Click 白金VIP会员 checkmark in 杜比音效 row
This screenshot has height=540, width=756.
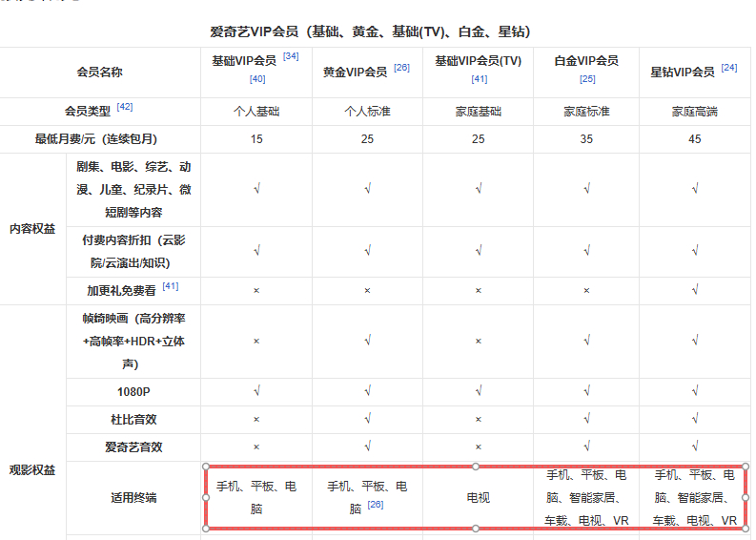tap(586, 419)
